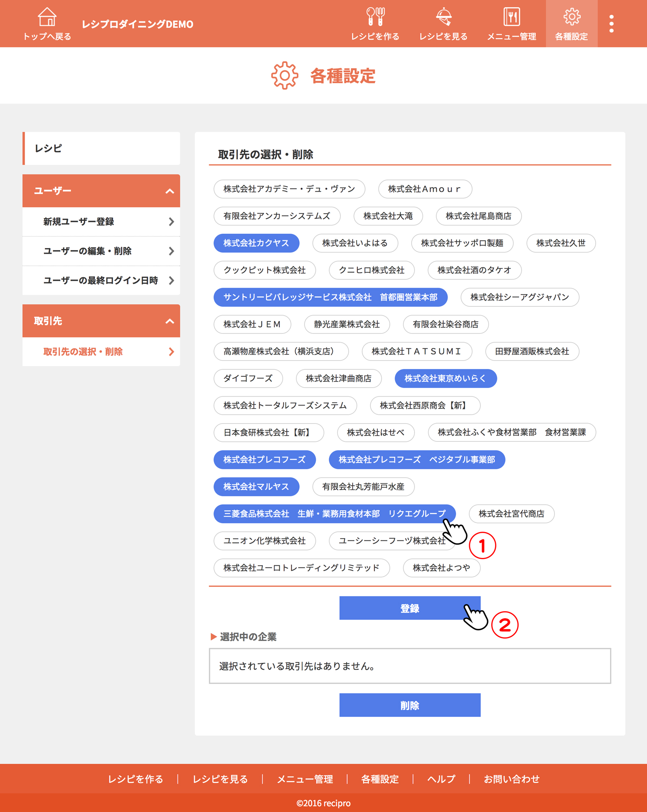Viewport: 647px width, 812px height.
Task: Toggle off 株式会社東京めいらく supplier
Action: pyautogui.click(x=445, y=378)
